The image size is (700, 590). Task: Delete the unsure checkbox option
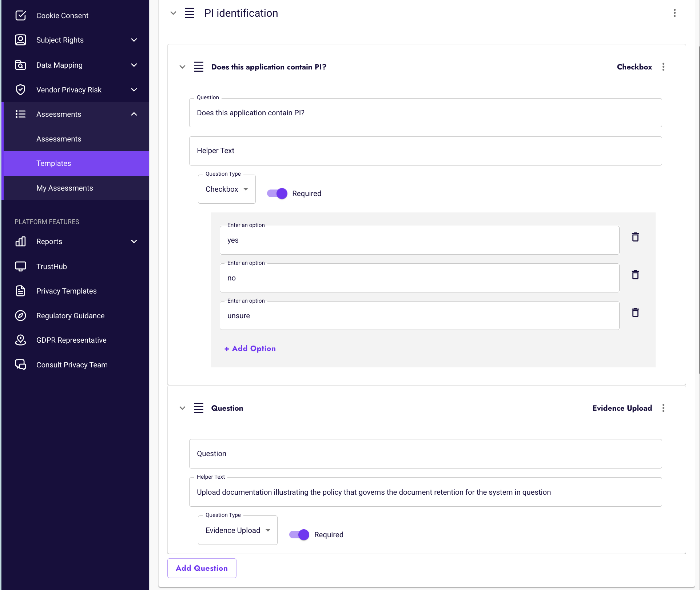635,312
